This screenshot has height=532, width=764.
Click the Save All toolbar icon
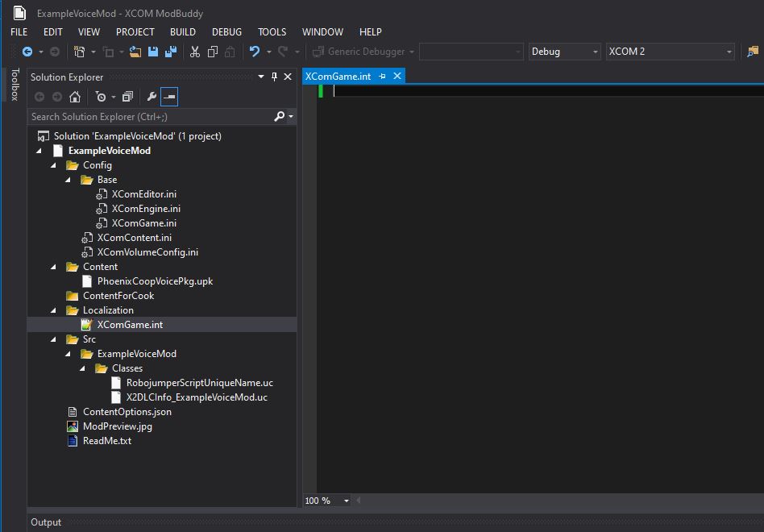(170, 52)
